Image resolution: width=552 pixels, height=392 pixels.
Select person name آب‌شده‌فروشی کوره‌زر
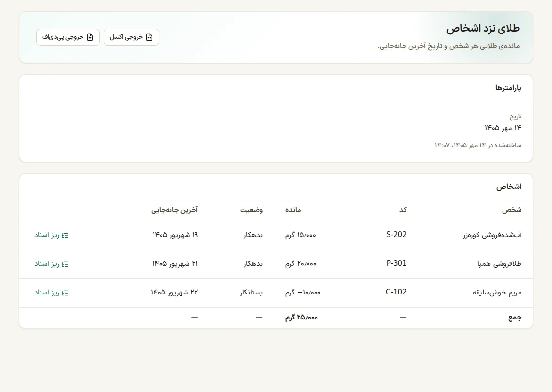coord(492,235)
